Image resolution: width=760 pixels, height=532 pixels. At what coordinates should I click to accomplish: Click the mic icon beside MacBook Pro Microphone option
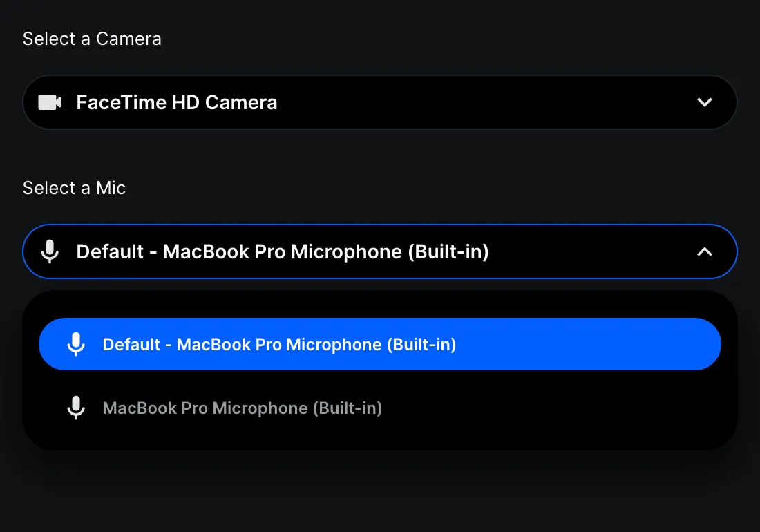[76, 408]
